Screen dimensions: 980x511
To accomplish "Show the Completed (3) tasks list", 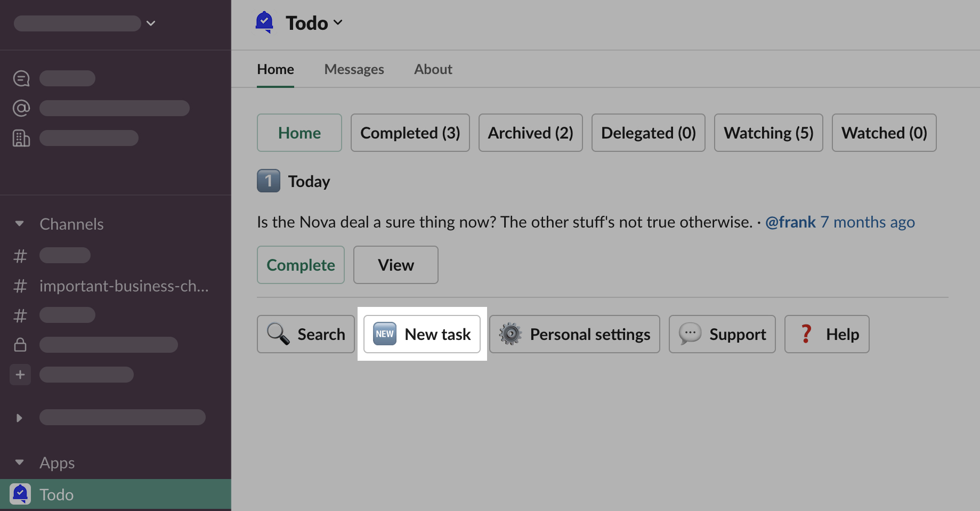I will (410, 133).
